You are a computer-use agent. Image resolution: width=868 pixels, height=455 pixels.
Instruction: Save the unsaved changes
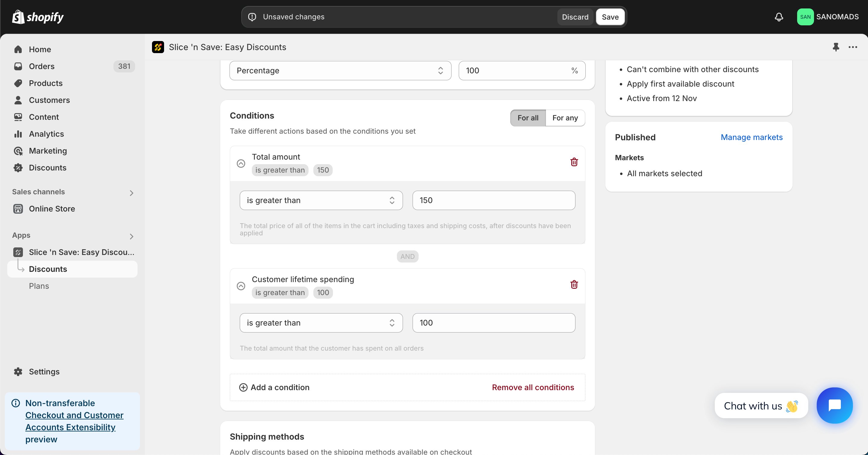[x=610, y=17]
